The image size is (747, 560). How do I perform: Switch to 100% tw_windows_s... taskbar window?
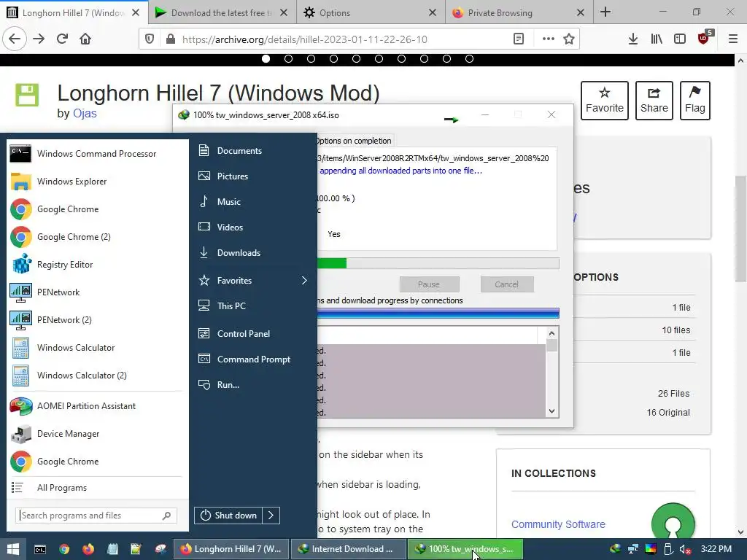[x=465, y=549]
